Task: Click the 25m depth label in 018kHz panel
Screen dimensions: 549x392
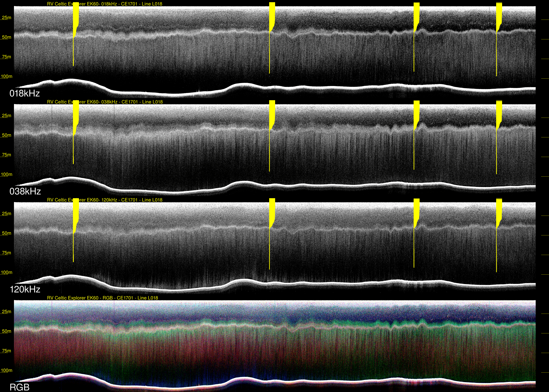Action: point(7,18)
